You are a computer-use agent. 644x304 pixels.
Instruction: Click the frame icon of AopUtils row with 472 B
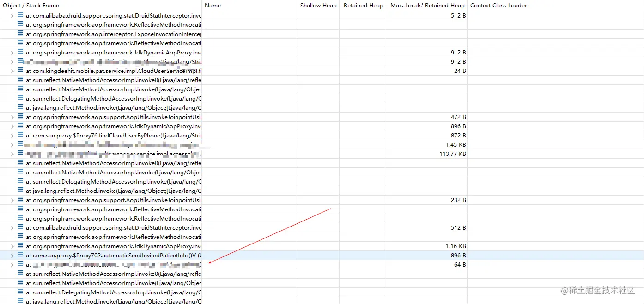pos(20,116)
